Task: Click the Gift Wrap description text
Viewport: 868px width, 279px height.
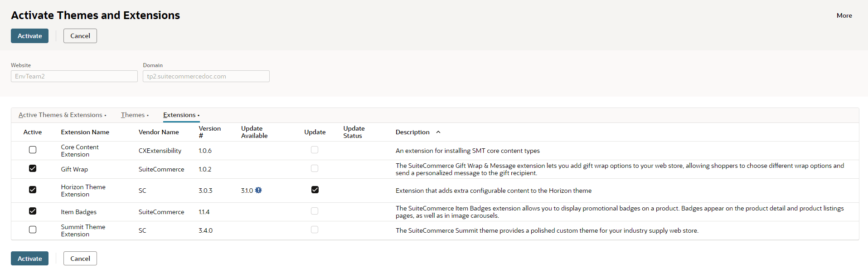Action: [x=620, y=169]
